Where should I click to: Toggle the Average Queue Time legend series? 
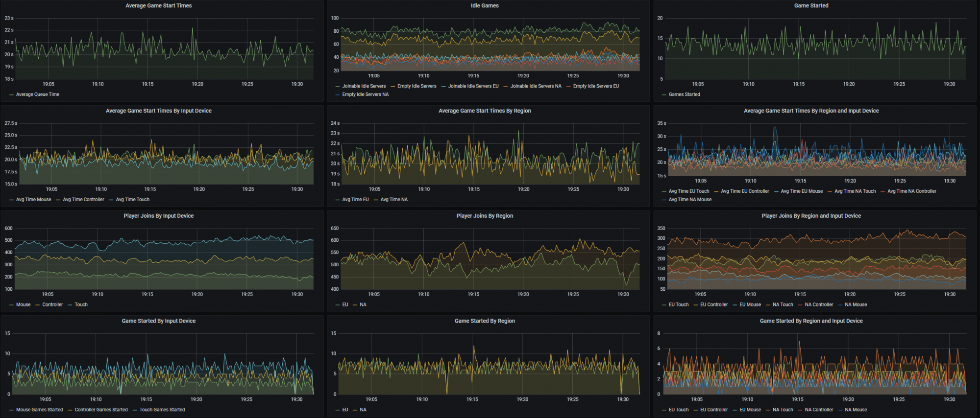pos(37,94)
